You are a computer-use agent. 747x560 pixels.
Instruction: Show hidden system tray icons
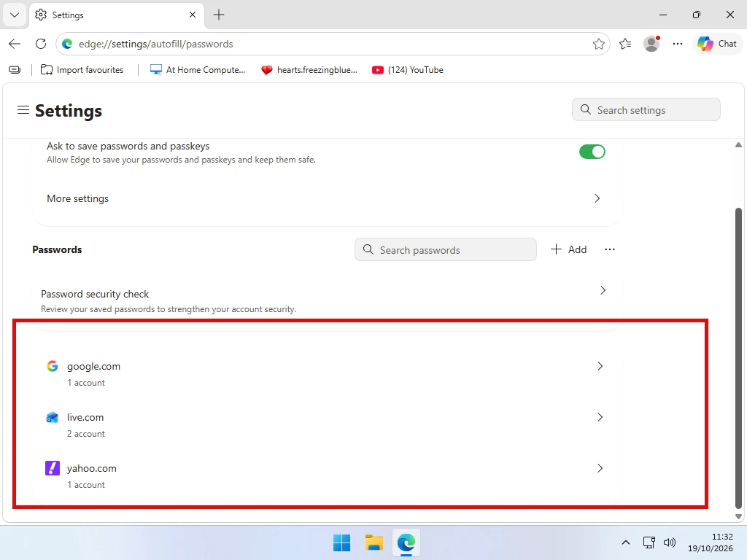click(x=626, y=542)
